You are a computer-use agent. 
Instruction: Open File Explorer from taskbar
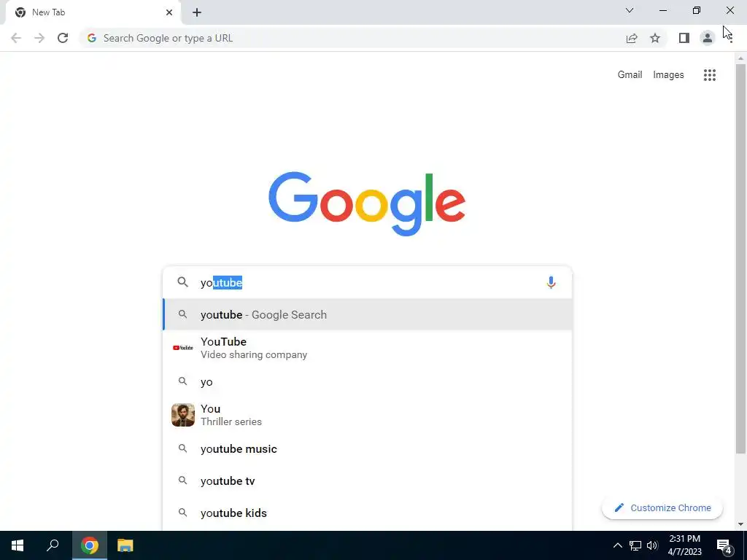click(125, 545)
